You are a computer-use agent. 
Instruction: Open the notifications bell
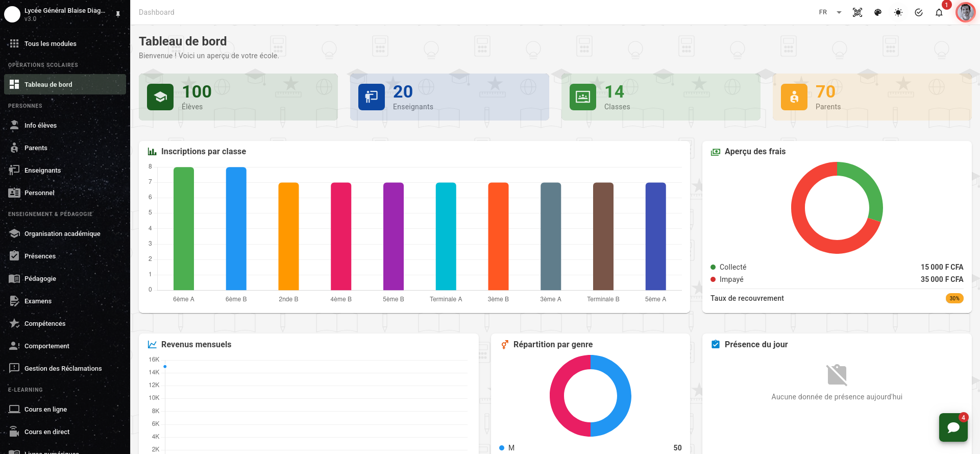pos(939,12)
